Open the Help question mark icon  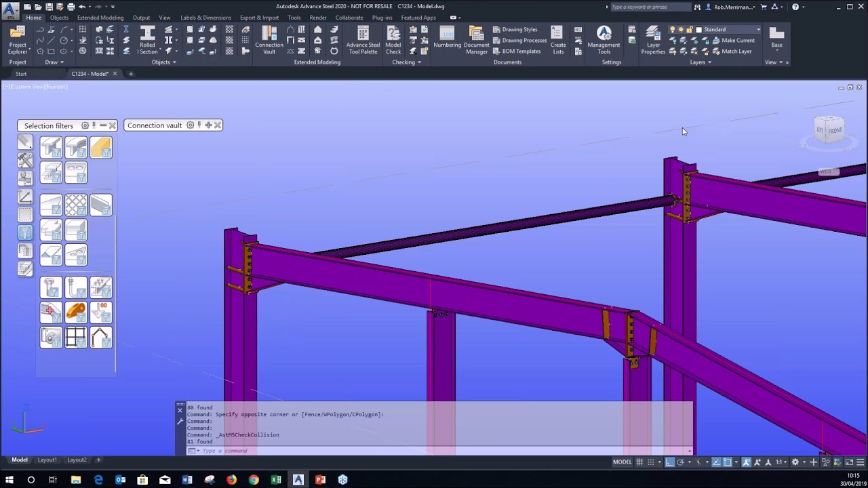click(795, 7)
